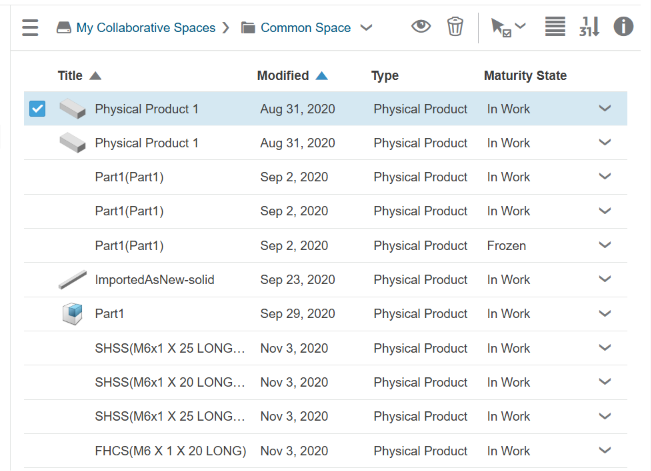The width and height of the screenshot is (651, 471).
Task: Open the information panel icon
Action: (x=623, y=27)
